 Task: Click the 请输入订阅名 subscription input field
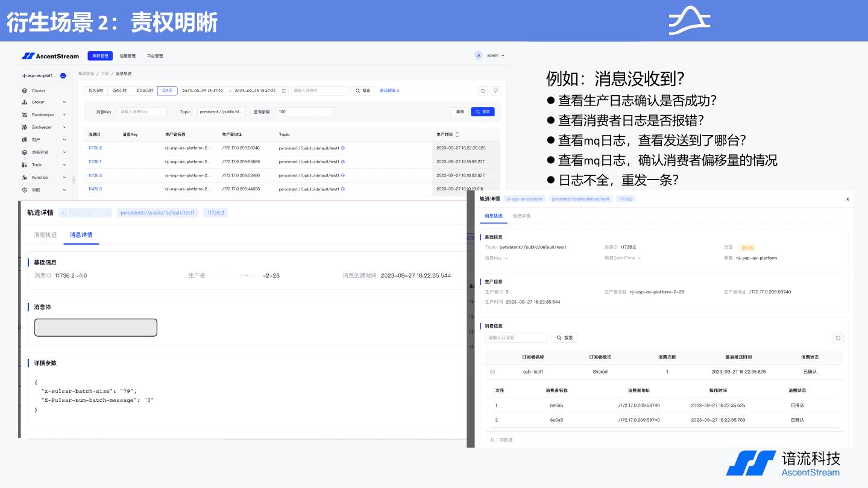coord(517,338)
